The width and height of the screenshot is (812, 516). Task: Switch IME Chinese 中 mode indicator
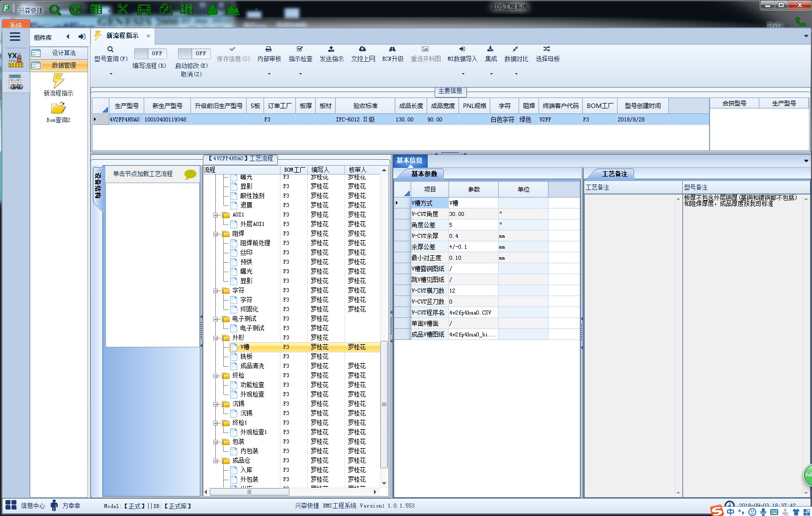[x=730, y=512]
